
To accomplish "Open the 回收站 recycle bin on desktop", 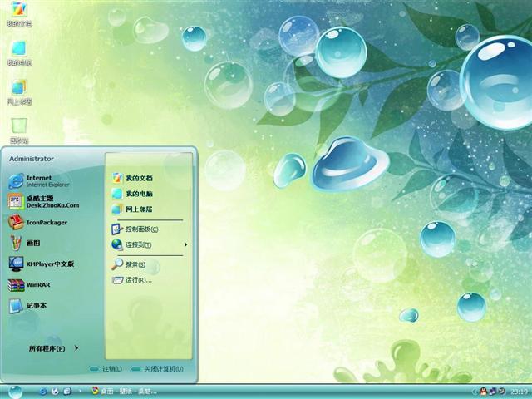I will [19, 131].
